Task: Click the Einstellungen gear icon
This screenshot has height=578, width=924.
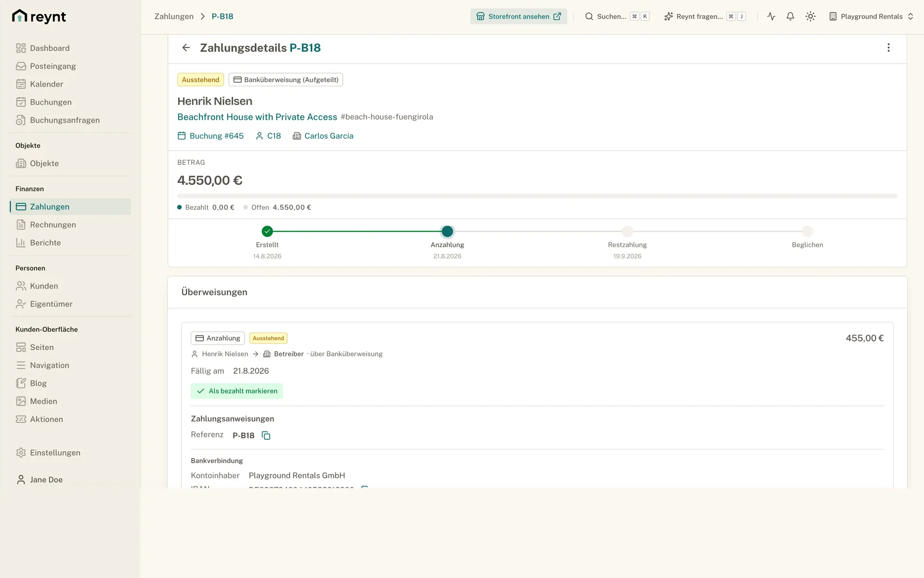Action: 21,453
